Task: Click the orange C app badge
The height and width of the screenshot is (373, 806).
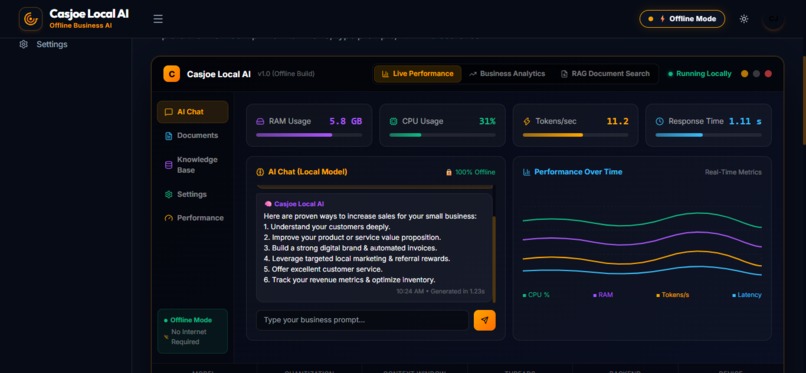Action: point(172,73)
